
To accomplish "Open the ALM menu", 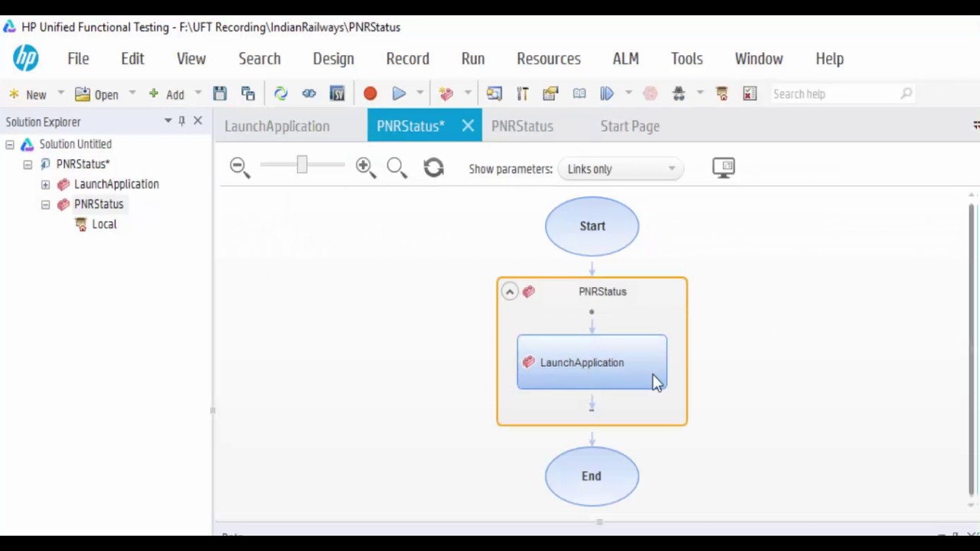I will 626,59.
